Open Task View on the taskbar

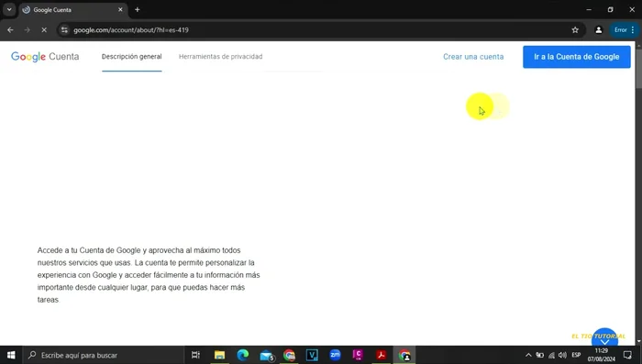(x=195, y=355)
